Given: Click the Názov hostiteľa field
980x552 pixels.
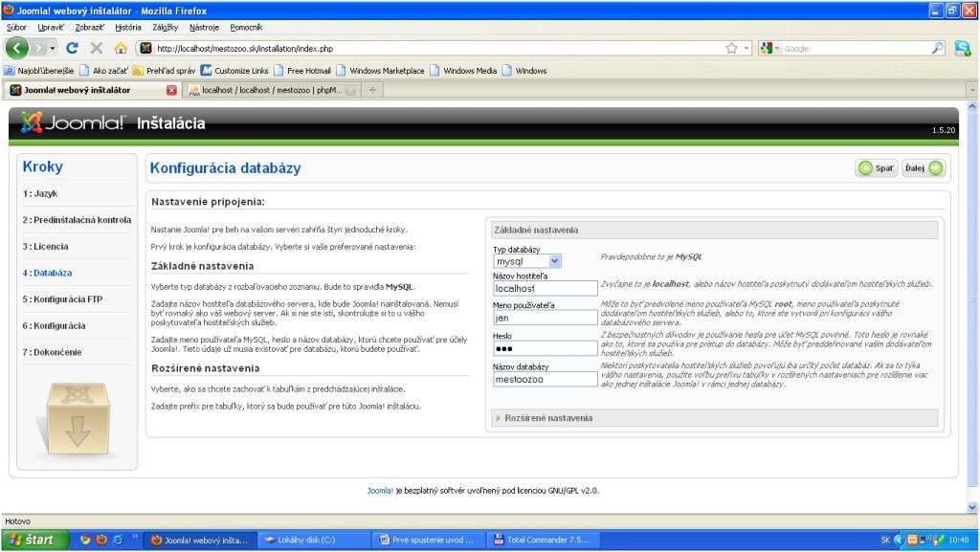Looking at the screenshot, I should click(545, 289).
